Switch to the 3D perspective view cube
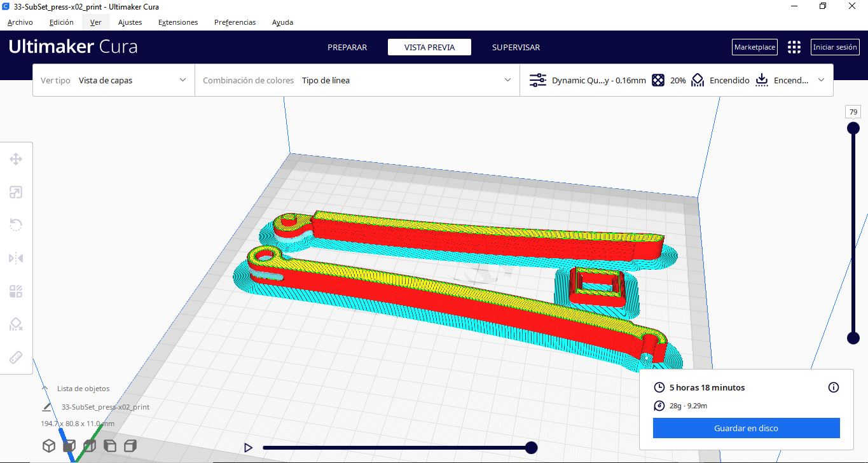This screenshot has width=868, height=463. [x=49, y=446]
